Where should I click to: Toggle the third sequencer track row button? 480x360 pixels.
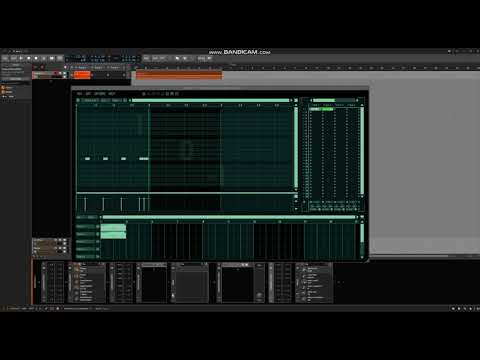point(98,242)
